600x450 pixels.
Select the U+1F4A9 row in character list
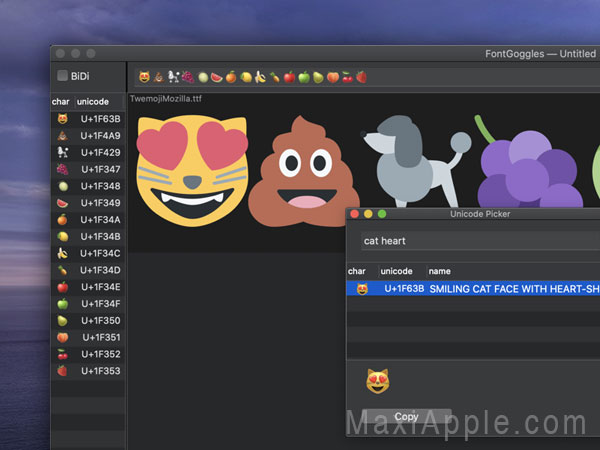[88, 136]
